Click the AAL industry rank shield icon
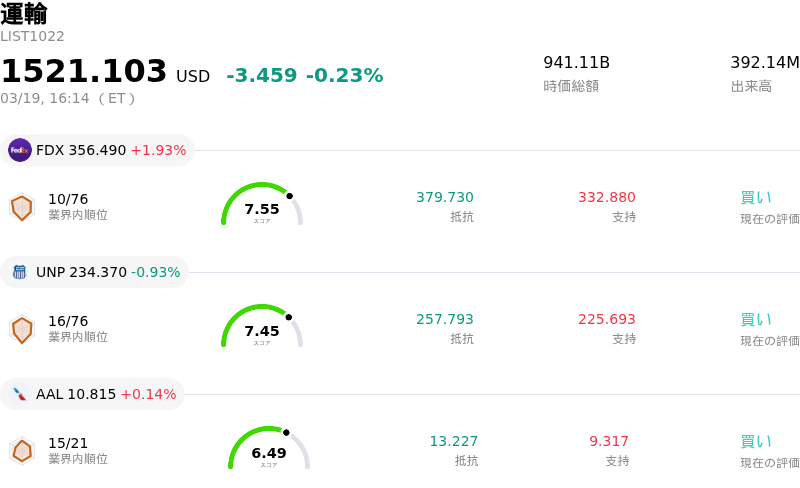This screenshot has height=488, width=800. (x=21, y=451)
